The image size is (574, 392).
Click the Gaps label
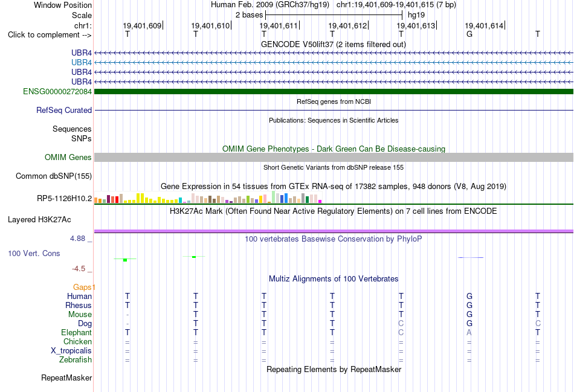(82, 288)
